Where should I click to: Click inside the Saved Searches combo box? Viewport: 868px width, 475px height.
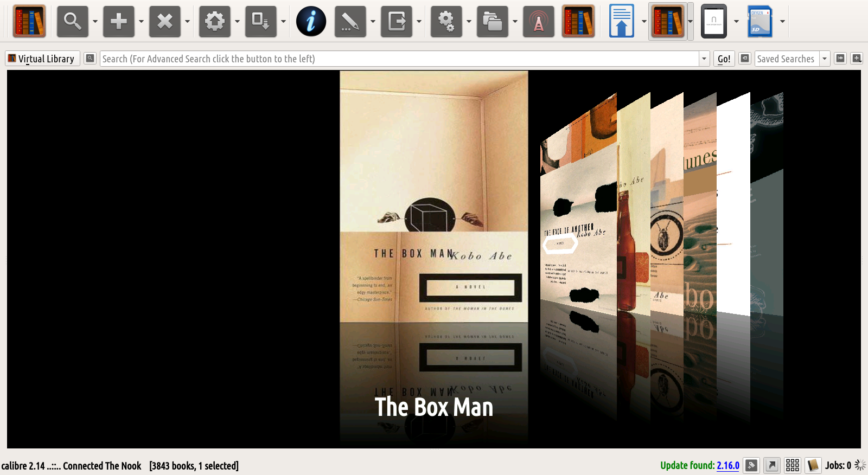tap(787, 59)
